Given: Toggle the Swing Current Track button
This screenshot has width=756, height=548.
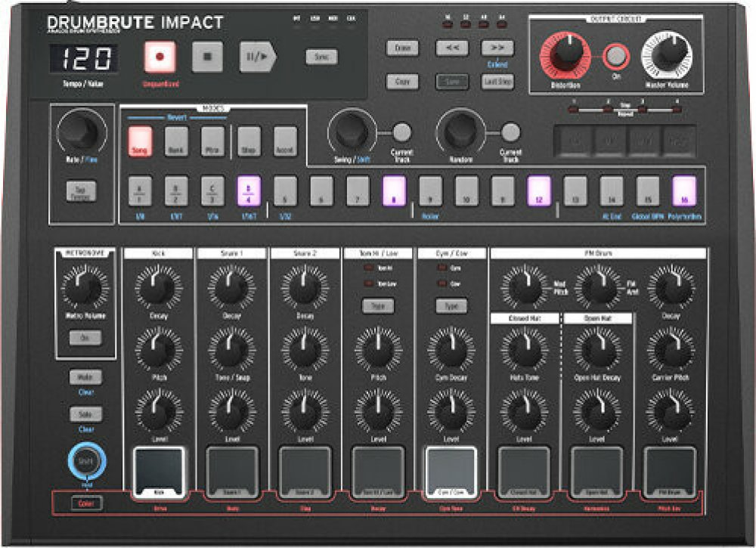Looking at the screenshot, I should (402, 132).
